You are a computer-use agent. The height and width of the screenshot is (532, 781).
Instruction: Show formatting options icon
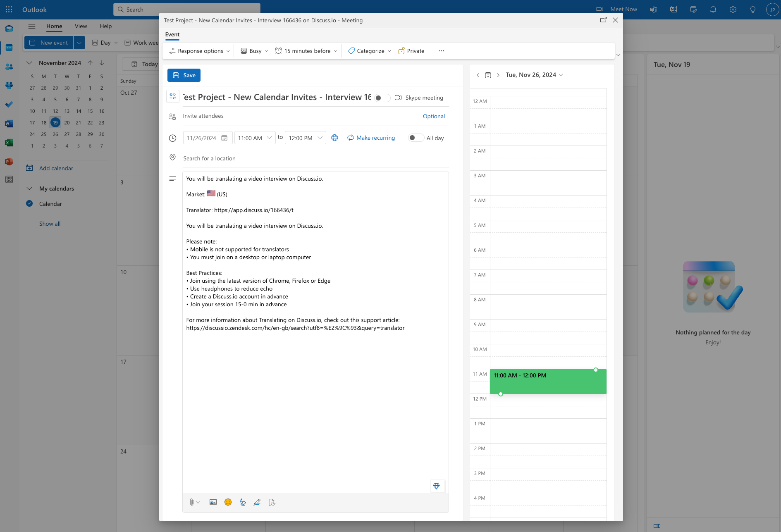coord(243,502)
